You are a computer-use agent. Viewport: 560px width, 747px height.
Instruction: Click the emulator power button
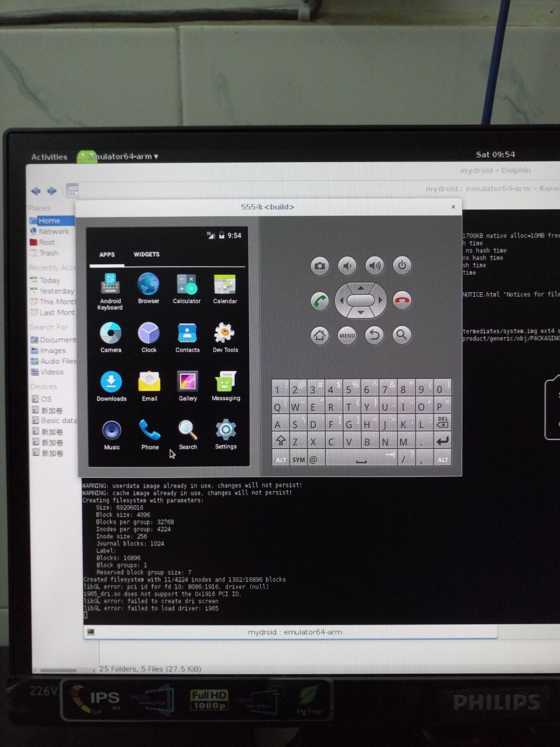[x=402, y=265]
